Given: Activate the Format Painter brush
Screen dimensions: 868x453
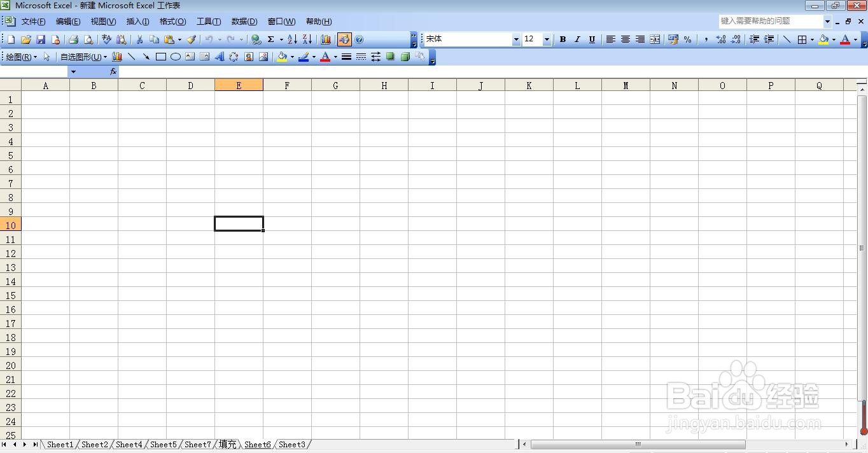Looking at the screenshot, I should pyautogui.click(x=191, y=39).
